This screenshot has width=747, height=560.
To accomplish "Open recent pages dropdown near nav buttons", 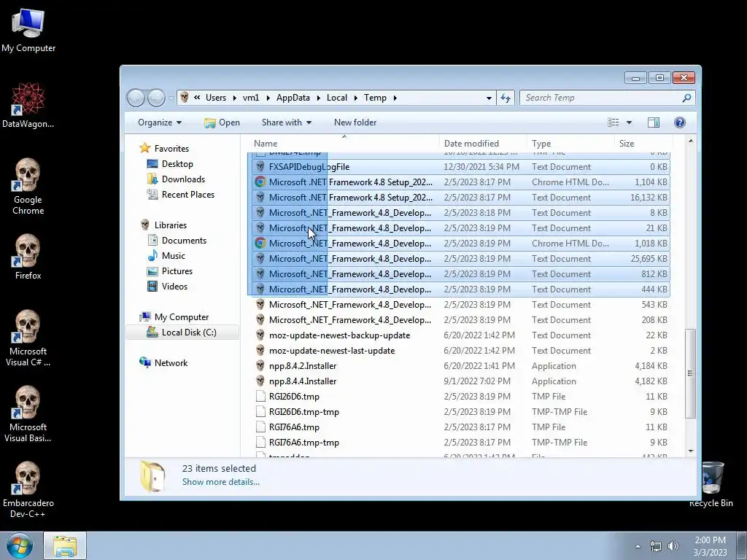I will (171, 98).
